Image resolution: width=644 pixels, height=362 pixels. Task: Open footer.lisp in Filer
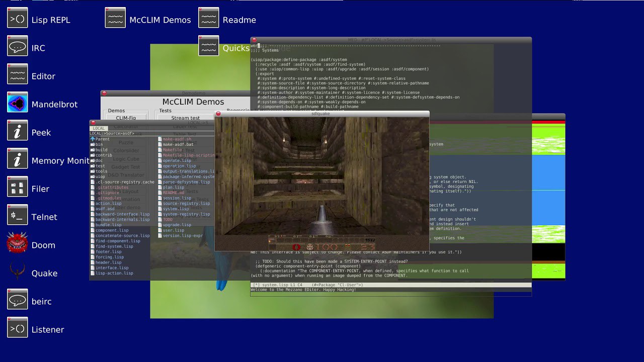pyautogui.click(x=106, y=252)
